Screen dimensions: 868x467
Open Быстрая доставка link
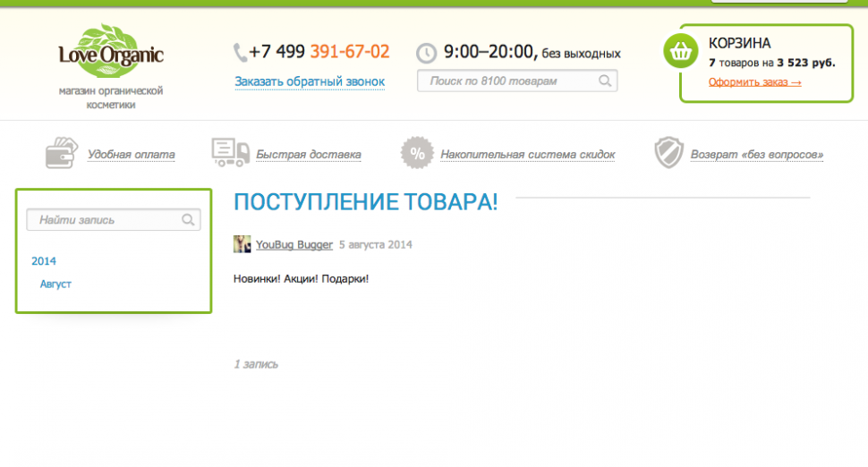point(309,155)
